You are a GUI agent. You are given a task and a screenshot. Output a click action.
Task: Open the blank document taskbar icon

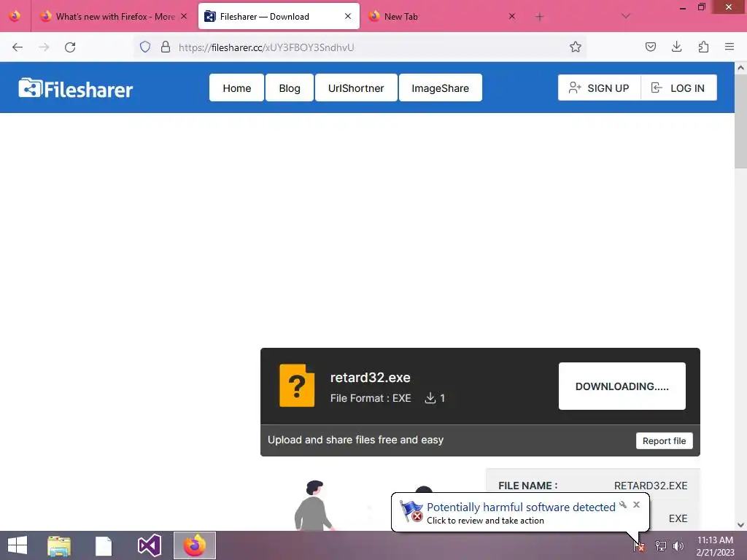tap(104, 546)
